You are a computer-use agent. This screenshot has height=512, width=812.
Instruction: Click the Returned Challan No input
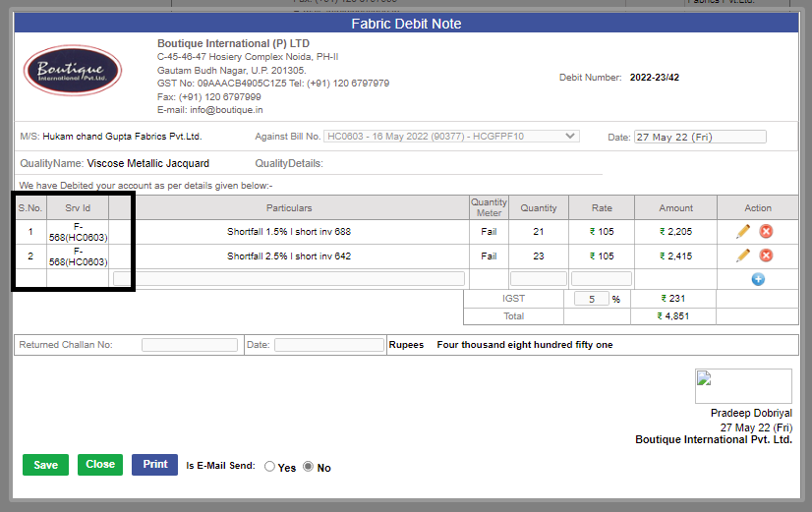[190, 345]
